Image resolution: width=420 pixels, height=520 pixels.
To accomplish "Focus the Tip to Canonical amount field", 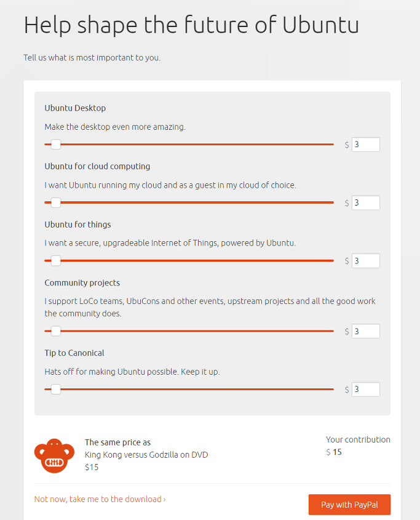I will [x=366, y=390].
